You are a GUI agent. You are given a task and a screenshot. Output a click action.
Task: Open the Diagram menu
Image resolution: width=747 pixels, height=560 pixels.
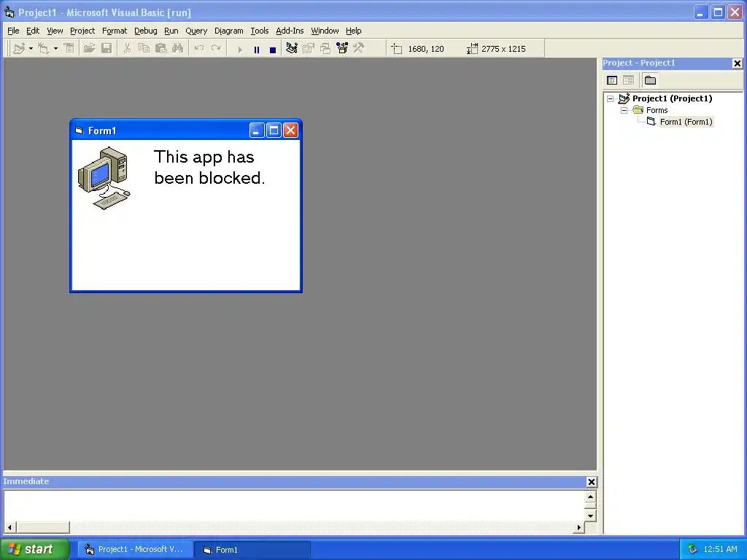click(228, 31)
